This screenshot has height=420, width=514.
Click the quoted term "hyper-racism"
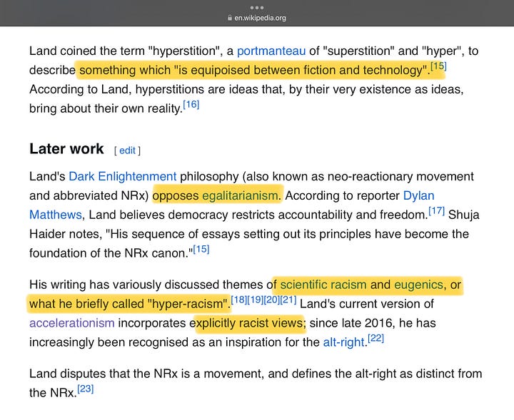coord(187,304)
